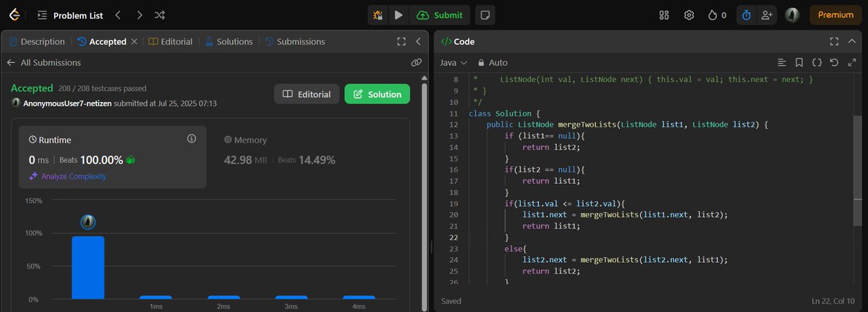Image resolution: width=868 pixels, height=312 pixels.
Task: Select the Accepted tab
Action: (101, 42)
